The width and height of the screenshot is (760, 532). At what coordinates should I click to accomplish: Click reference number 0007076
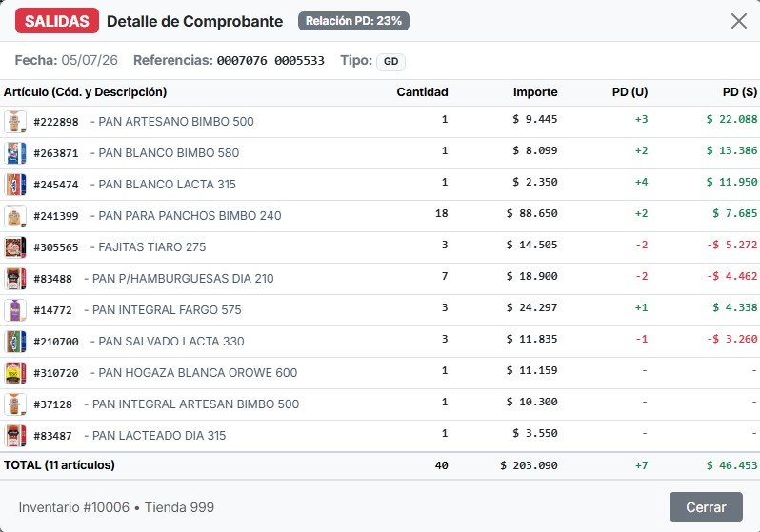click(x=242, y=61)
